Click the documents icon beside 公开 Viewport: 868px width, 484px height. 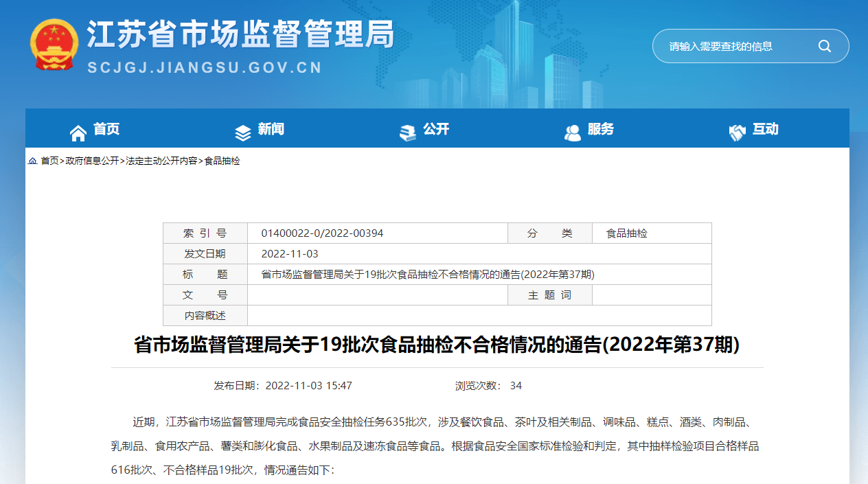[408, 132]
